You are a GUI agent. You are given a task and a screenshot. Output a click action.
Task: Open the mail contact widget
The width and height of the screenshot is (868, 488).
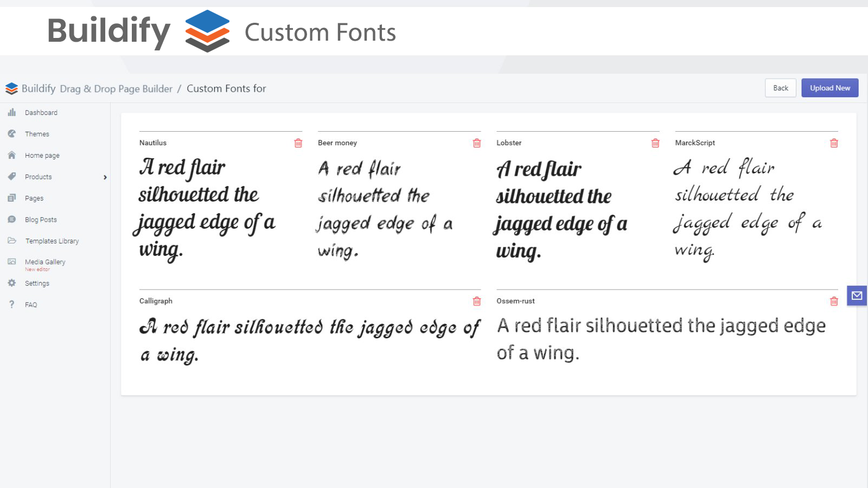click(x=857, y=296)
